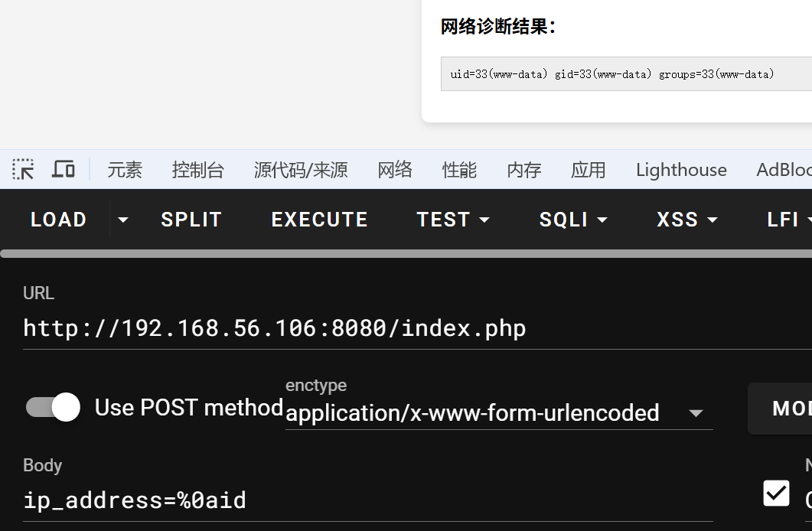812x531 pixels.
Task: Uncheck the checkbox right of Body field
Action: [x=776, y=494]
